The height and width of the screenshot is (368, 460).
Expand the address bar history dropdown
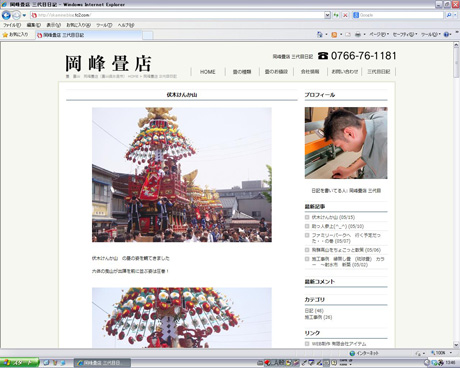327,15
